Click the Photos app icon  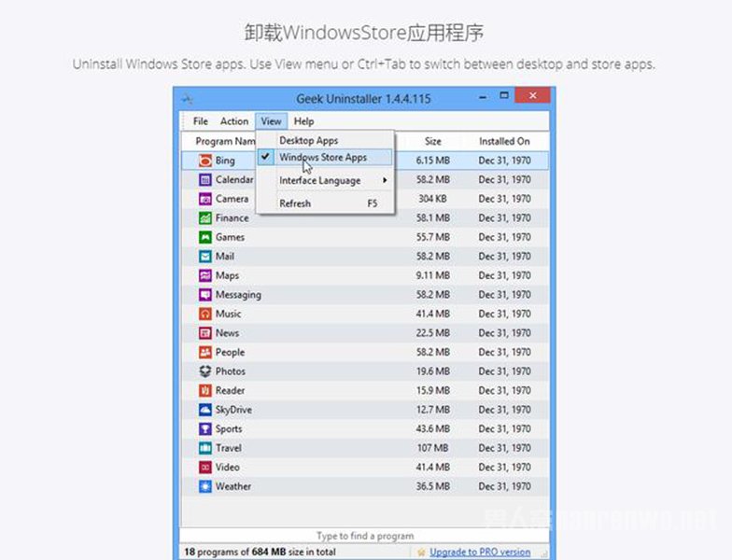[205, 371]
